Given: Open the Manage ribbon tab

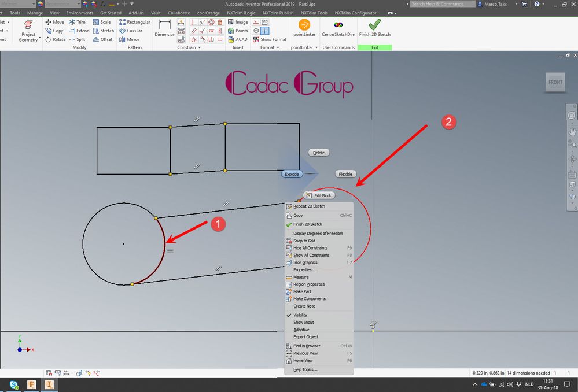Looking at the screenshot, I should tap(35, 13).
